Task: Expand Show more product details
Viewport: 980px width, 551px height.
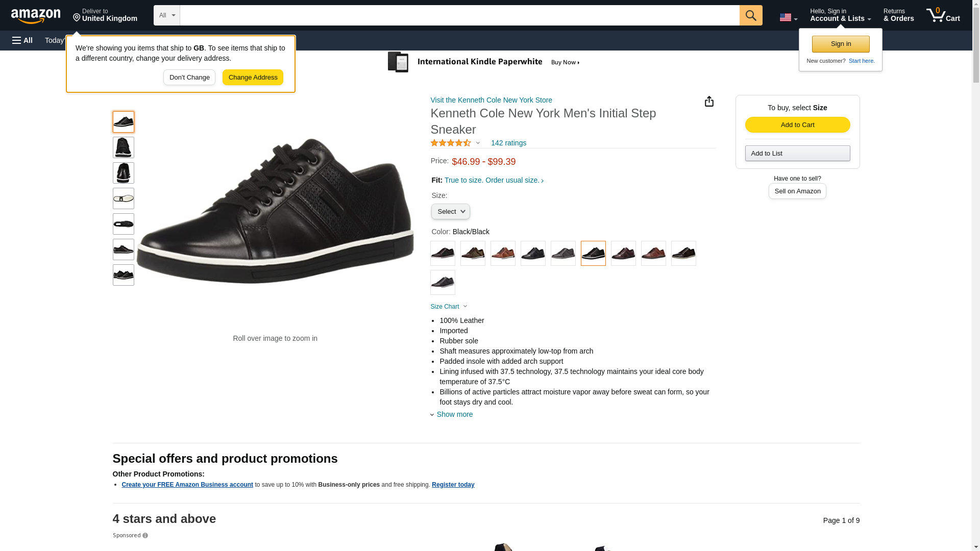Action: (454, 414)
